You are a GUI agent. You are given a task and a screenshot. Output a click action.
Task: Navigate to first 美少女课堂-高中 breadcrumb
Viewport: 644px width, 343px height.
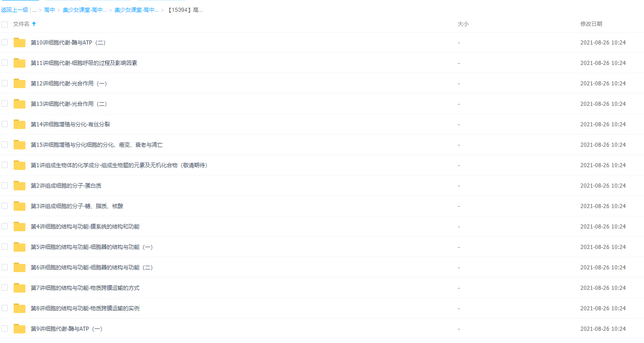click(84, 10)
